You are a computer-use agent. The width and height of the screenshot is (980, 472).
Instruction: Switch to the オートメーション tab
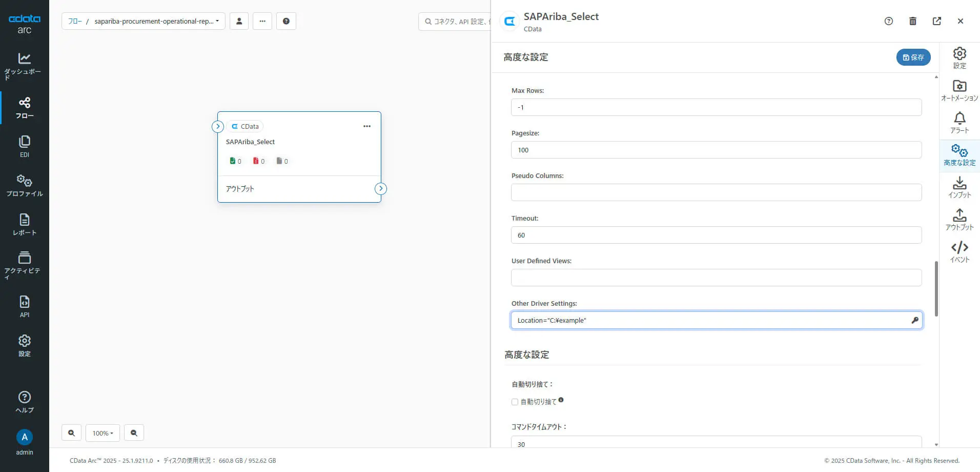pyautogui.click(x=959, y=90)
